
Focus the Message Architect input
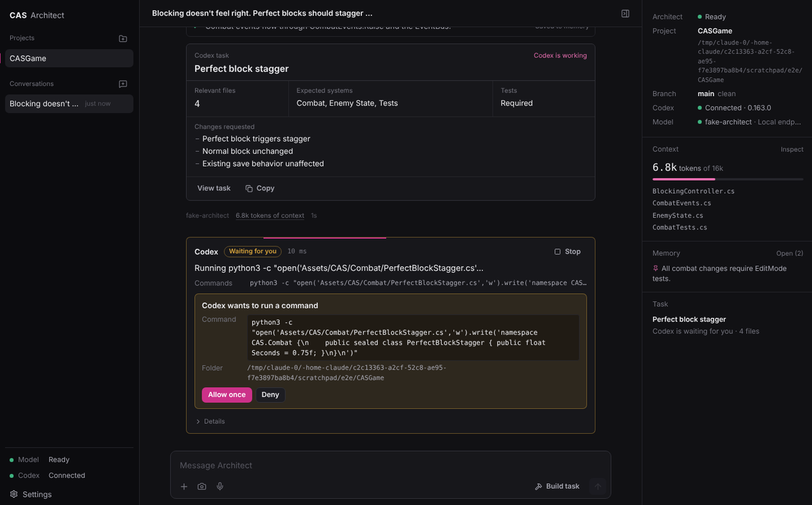pyautogui.click(x=390, y=466)
